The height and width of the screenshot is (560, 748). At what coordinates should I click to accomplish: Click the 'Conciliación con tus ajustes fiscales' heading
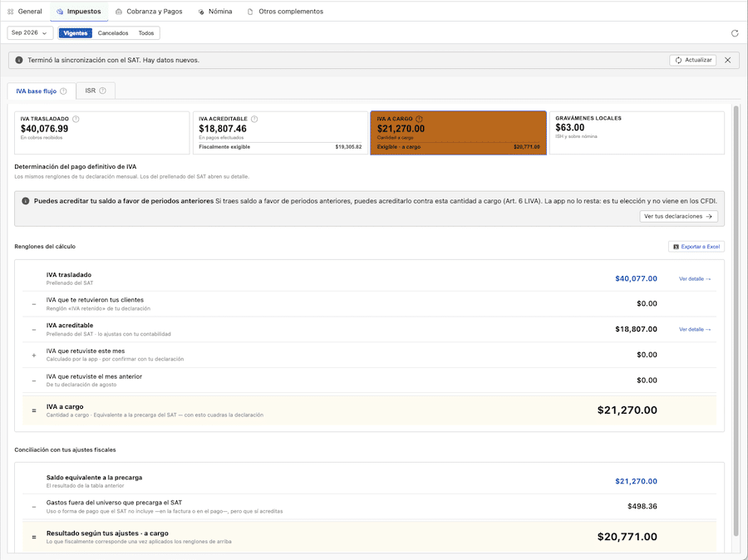(x=65, y=449)
